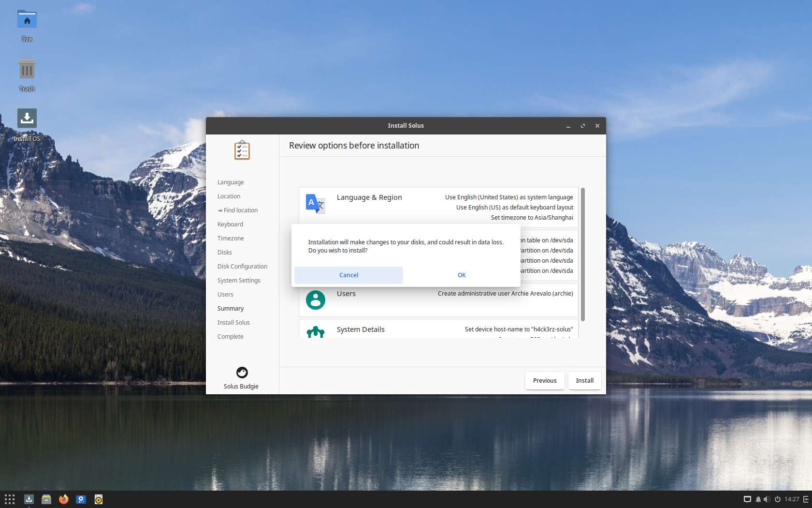812x508 pixels.
Task: Select the Disk Configuration step
Action: [x=242, y=267]
